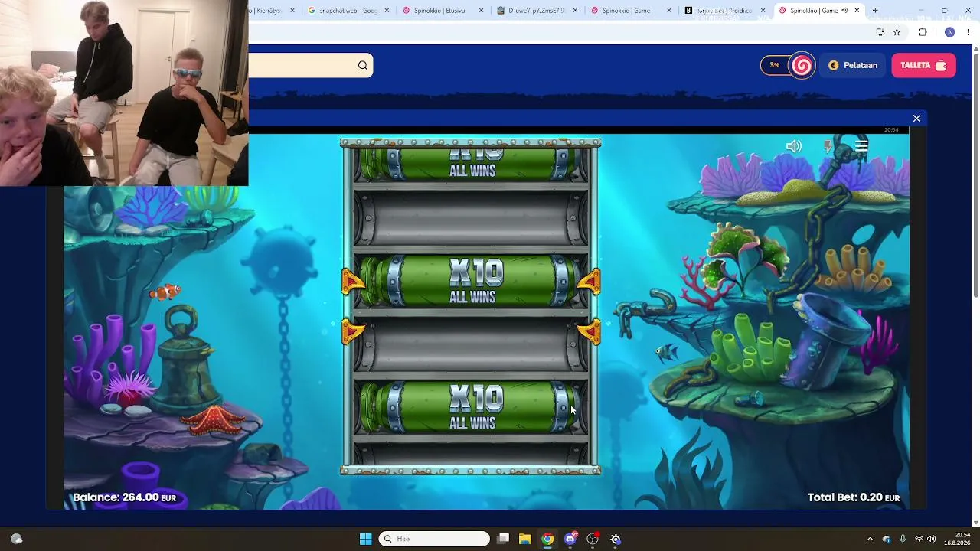Close the snapchat web tab
The width and height of the screenshot is (980, 551).
(x=387, y=11)
